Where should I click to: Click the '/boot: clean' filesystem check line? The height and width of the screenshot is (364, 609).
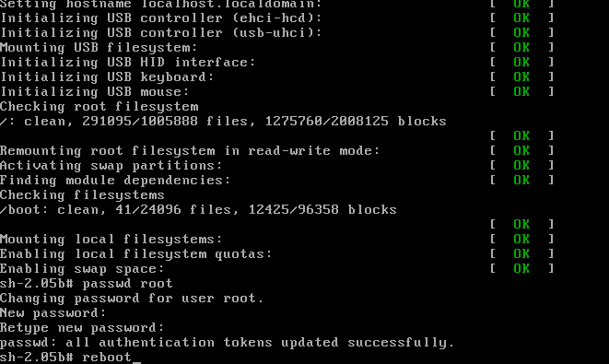click(x=198, y=210)
